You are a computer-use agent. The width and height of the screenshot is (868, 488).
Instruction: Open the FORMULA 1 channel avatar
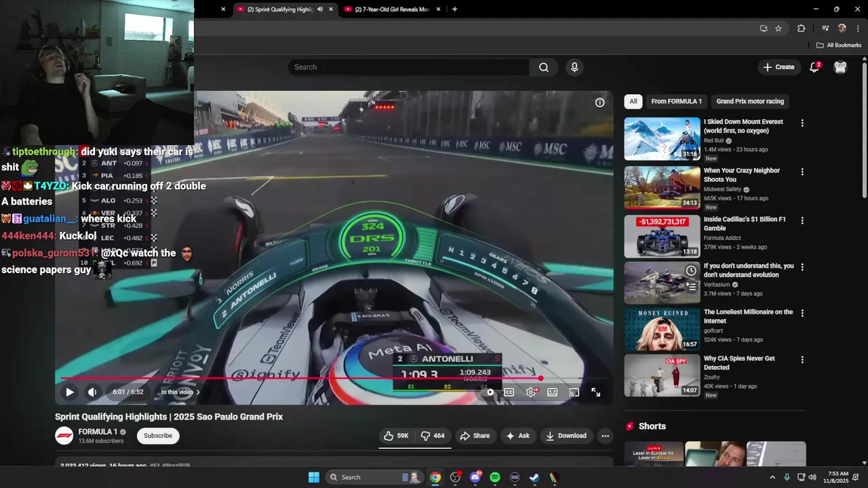tap(64, 436)
